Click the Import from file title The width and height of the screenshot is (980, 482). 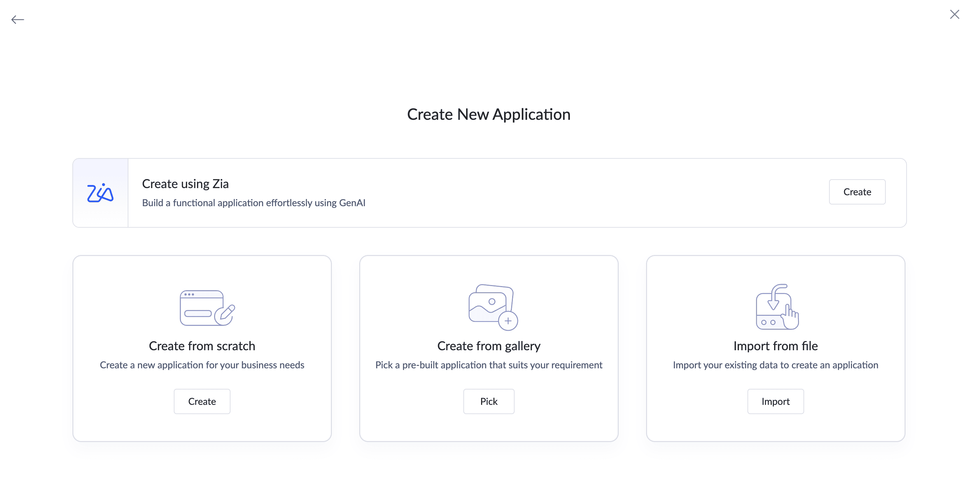(775, 345)
